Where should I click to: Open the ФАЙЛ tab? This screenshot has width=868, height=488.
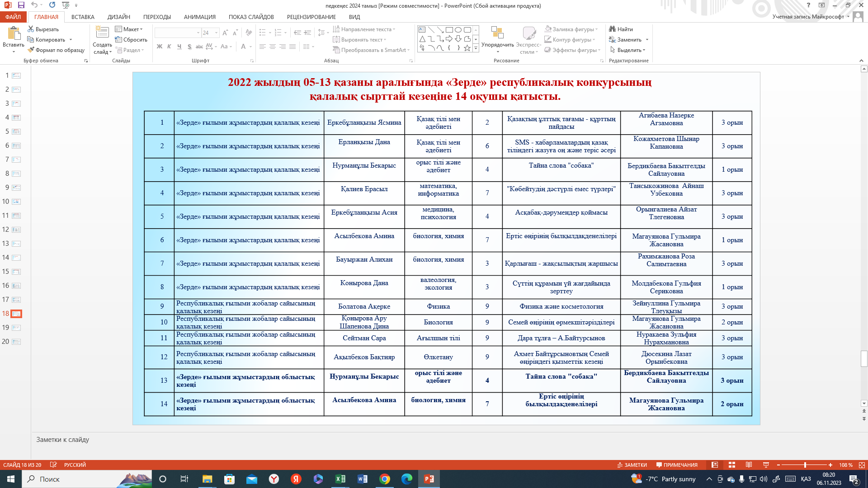point(13,17)
